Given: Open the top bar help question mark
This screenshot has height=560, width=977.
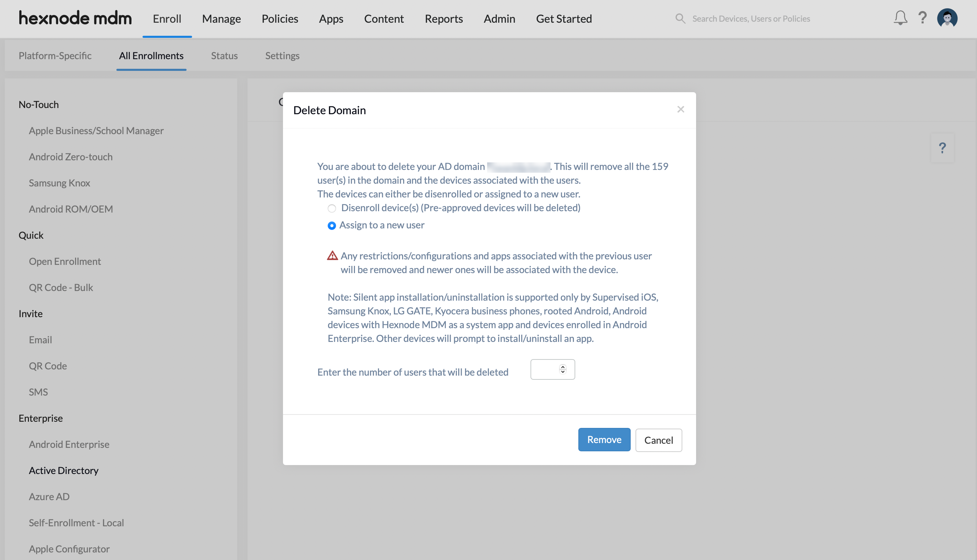Looking at the screenshot, I should 922,18.
